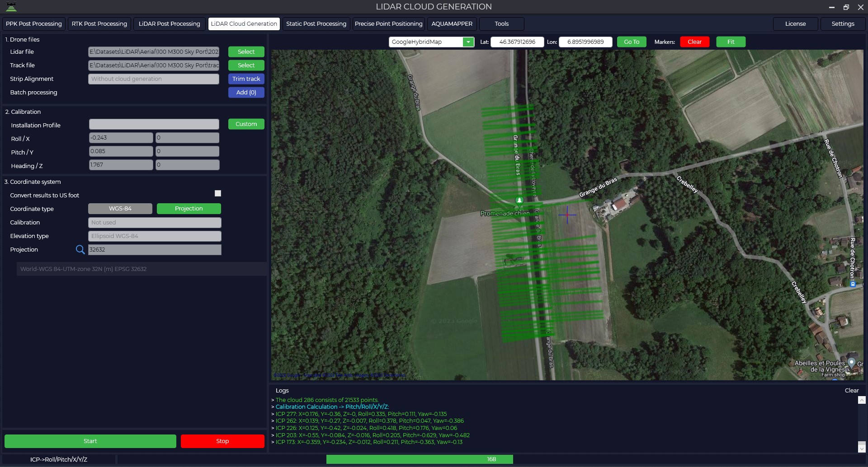868x467 pixels.
Task: Click the Abeilles et Poules map pin
Action: [852, 362]
